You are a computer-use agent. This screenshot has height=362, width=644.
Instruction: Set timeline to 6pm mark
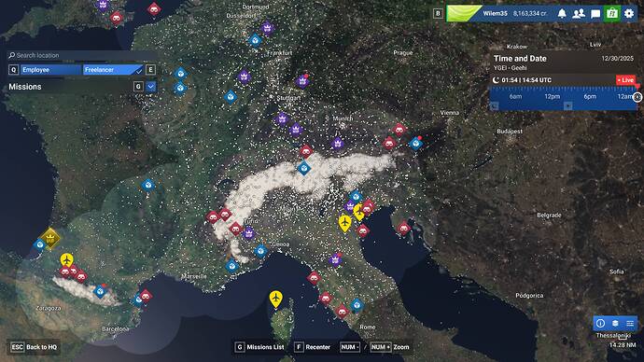click(590, 96)
